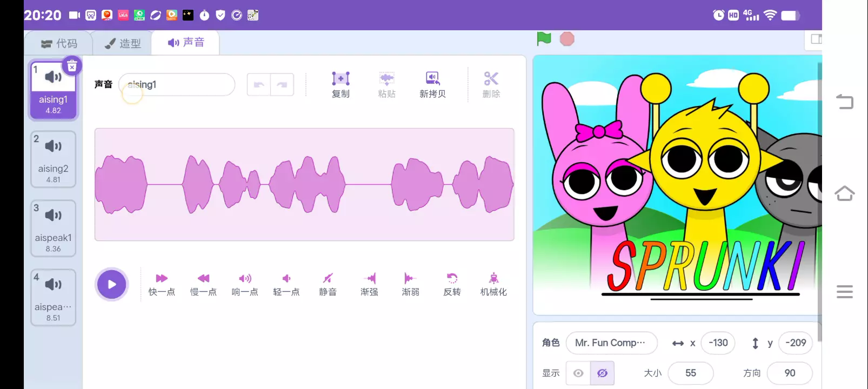
Task: Apply the 静音 (Mute) effect
Action: [328, 285]
